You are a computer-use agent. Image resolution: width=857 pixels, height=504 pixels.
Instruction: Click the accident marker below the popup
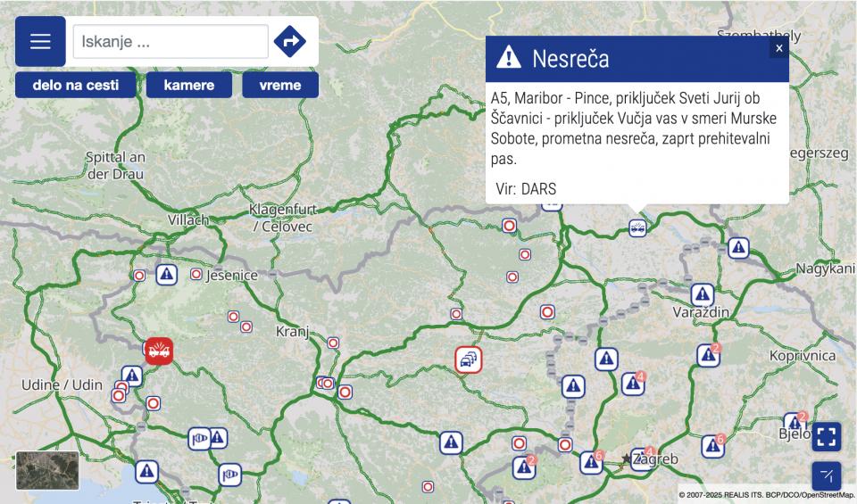tap(637, 227)
